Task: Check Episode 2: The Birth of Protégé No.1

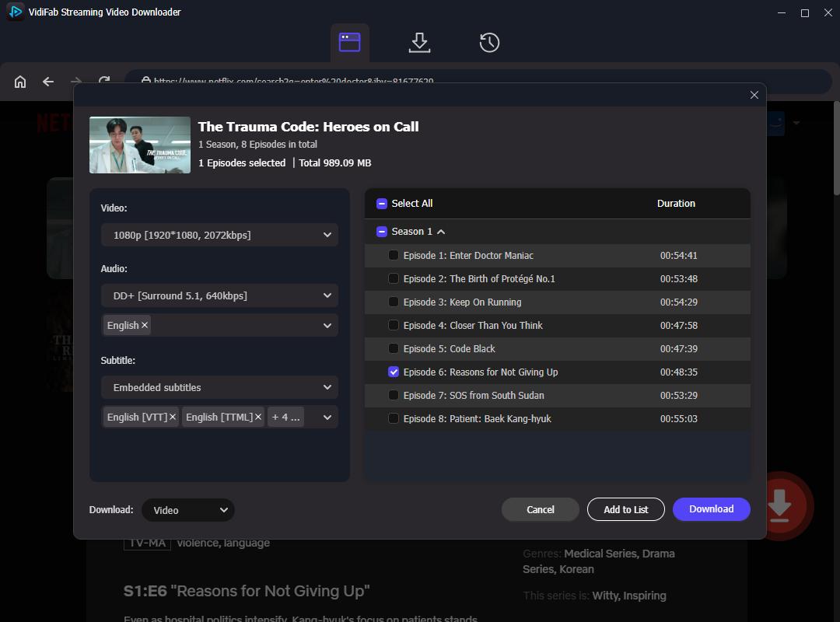Action: click(x=394, y=278)
